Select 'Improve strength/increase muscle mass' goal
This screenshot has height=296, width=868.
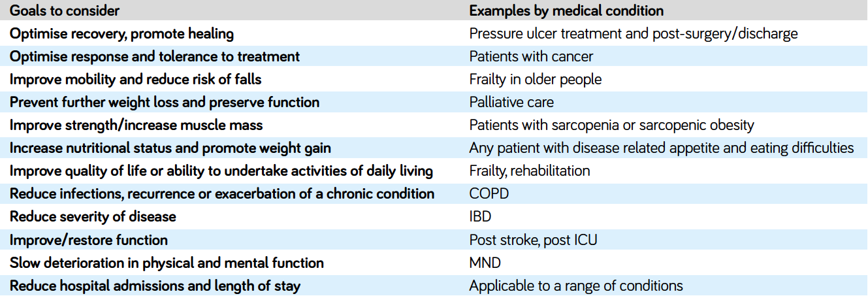pyautogui.click(x=136, y=125)
